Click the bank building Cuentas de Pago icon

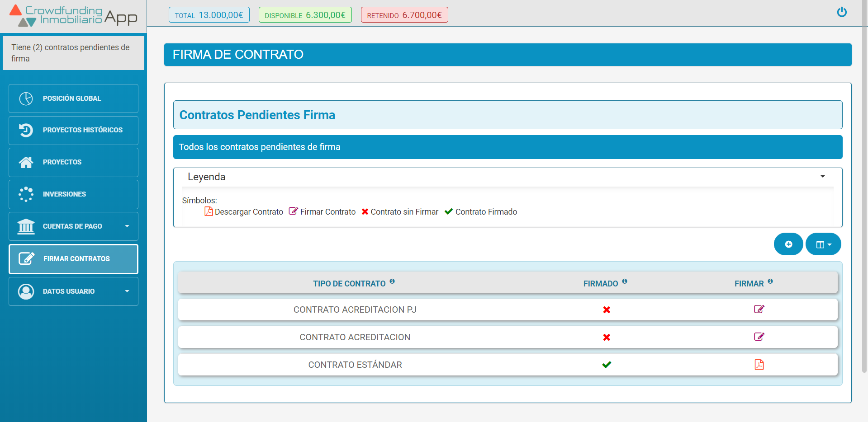point(26,226)
